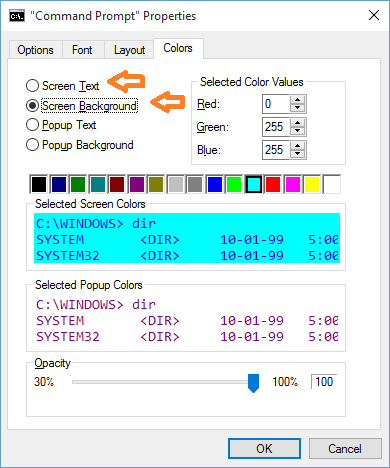Go to the Layout tab
The height and width of the screenshot is (468, 390).
[129, 50]
